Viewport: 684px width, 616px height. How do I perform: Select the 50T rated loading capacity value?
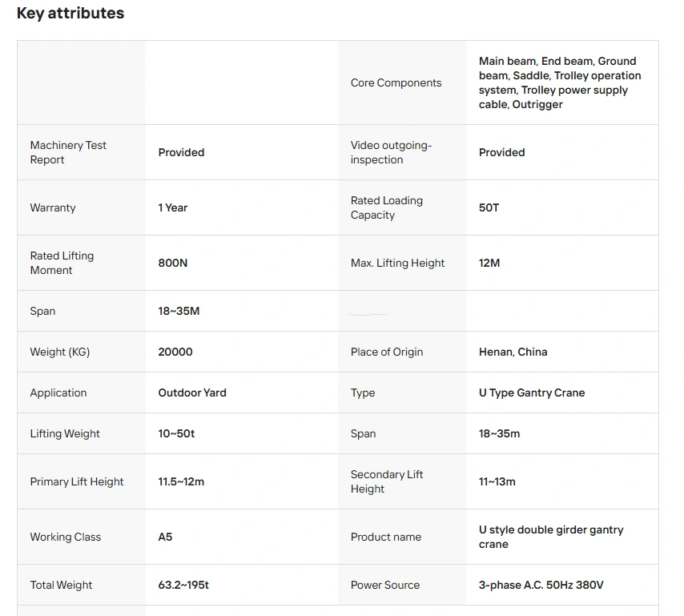coord(489,207)
